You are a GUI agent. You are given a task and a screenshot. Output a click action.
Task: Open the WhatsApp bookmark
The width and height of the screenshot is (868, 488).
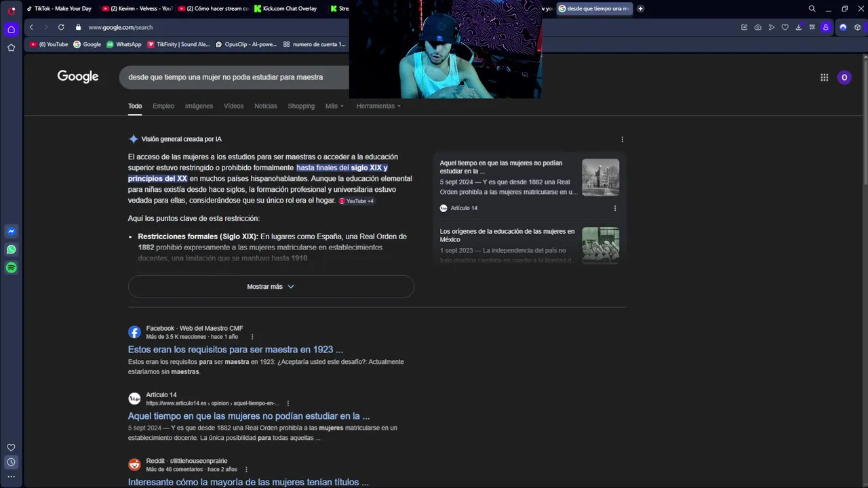tap(123, 44)
